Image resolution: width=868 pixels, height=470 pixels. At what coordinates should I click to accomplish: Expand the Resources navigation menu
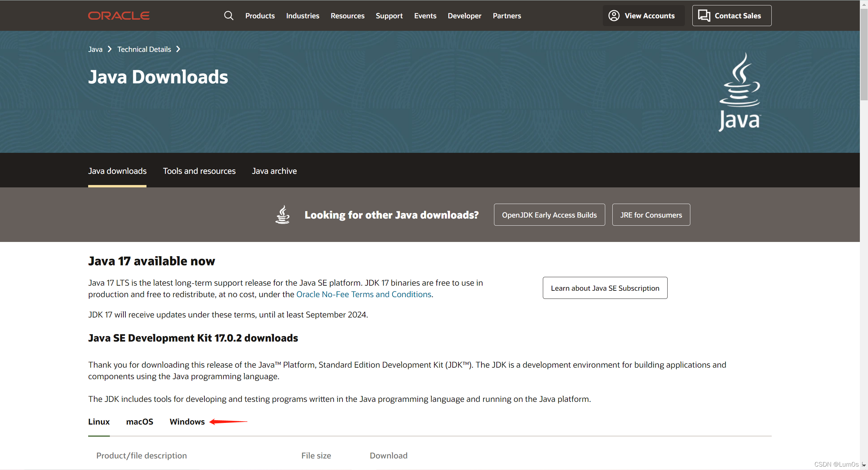pyautogui.click(x=347, y=16)
